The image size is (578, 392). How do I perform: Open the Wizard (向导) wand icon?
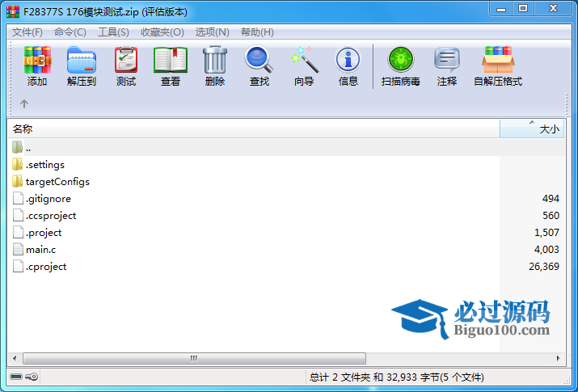(303, 65)
